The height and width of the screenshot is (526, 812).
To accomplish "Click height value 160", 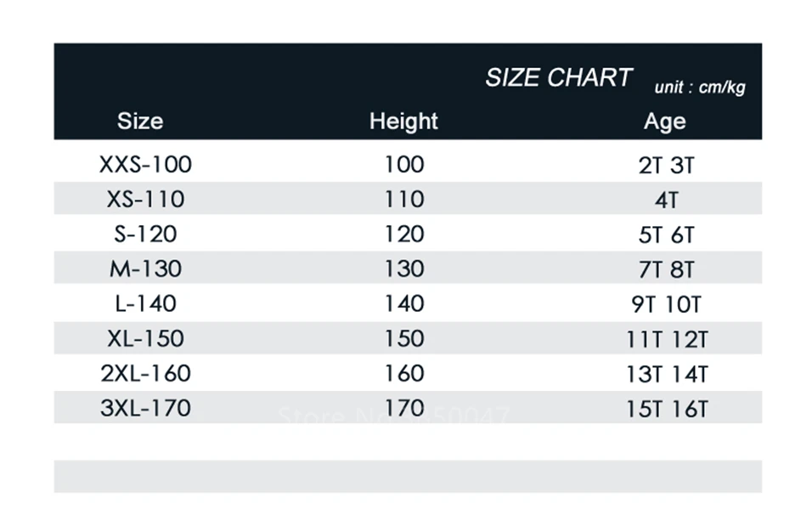I will tap(404, 374).
